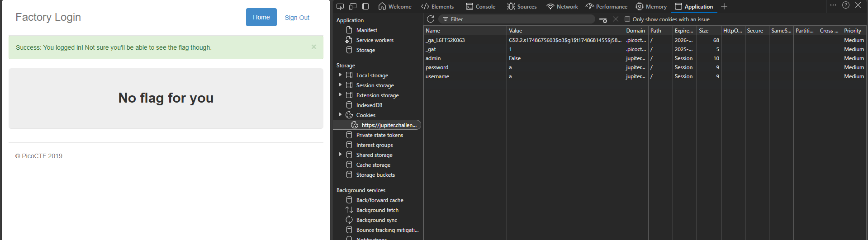Open the Memory tab
The image size is (868, 240).
(651, 6)
